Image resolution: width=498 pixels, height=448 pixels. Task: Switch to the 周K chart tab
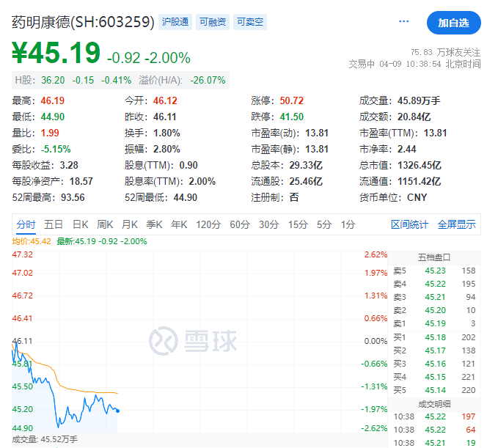pos(105,225)
